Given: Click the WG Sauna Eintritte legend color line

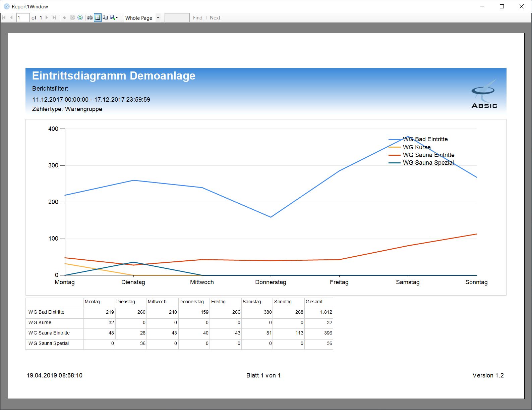Looking at the screenshot, I should click(395, 155).
